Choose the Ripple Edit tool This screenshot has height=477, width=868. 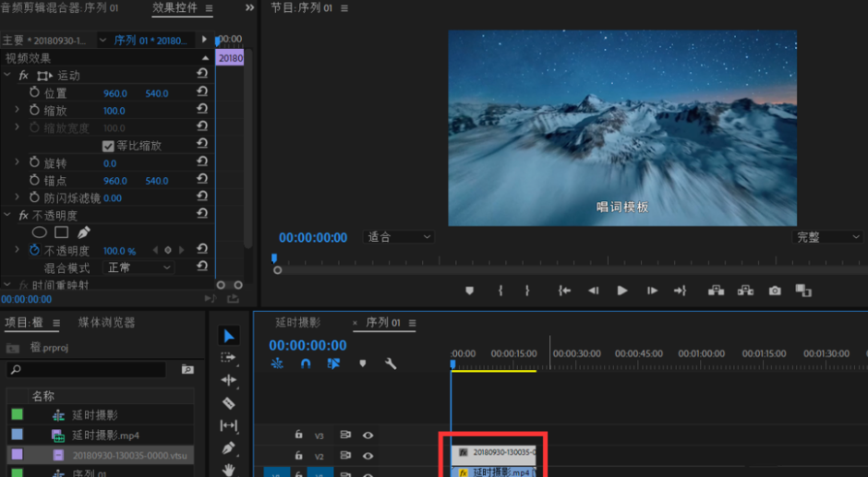tap(229, 380)
